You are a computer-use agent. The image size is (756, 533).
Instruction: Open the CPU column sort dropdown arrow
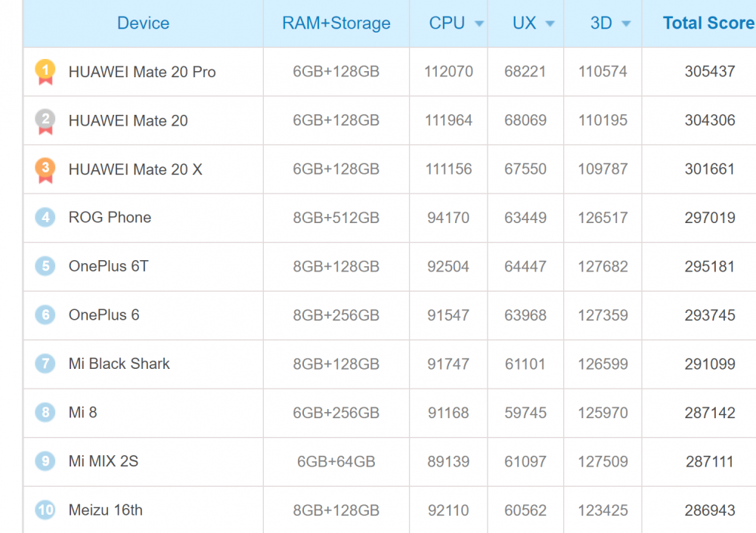(479, 23)
